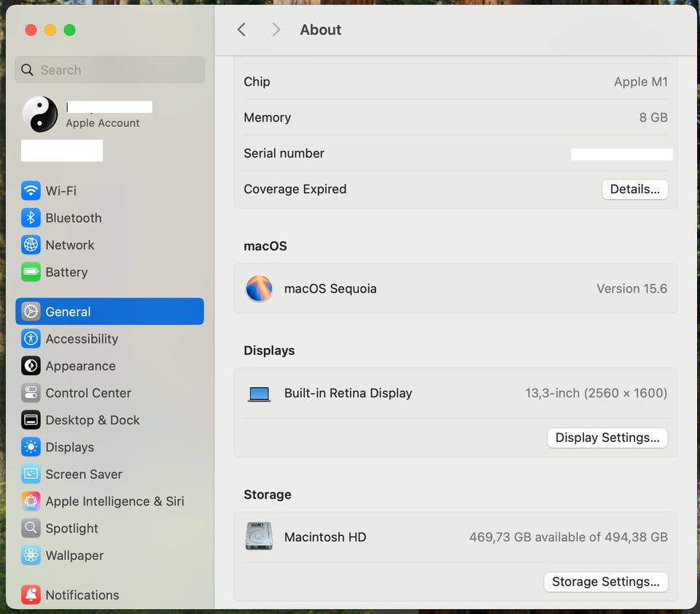
Task: Click the search magnifier icon
Action: (27, 70)
